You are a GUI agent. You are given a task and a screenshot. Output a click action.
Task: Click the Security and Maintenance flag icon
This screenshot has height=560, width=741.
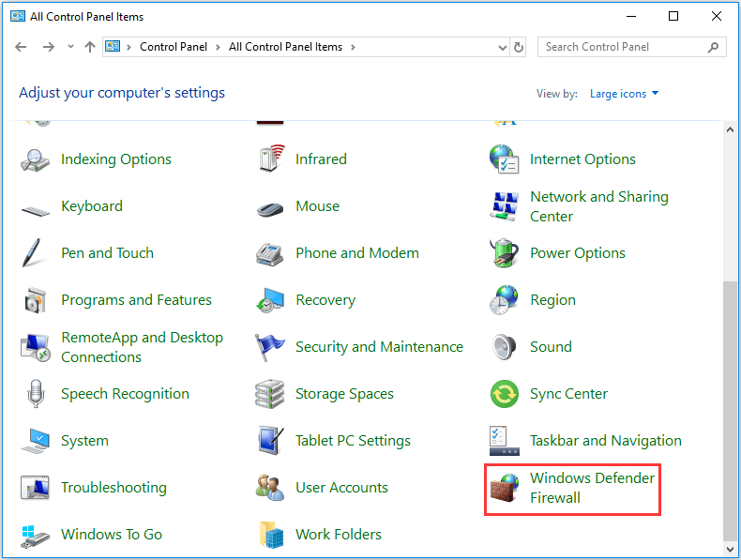point(270,347)
